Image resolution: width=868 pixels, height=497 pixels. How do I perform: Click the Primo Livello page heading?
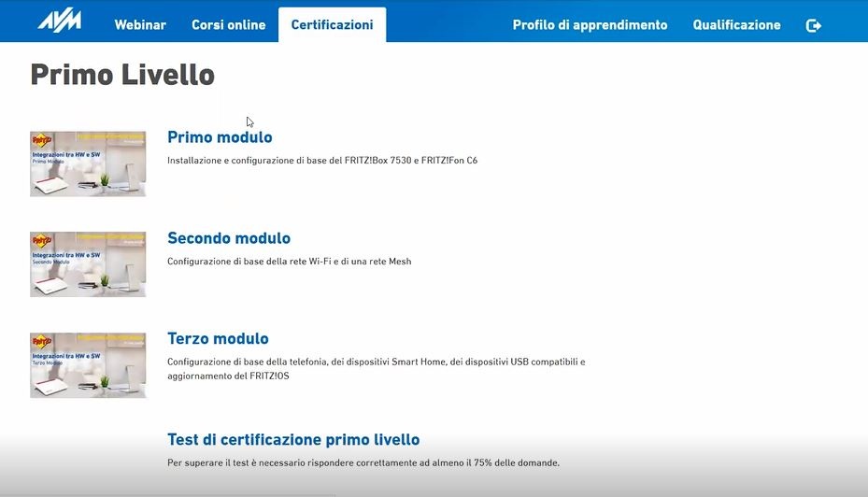pos(122,75)
